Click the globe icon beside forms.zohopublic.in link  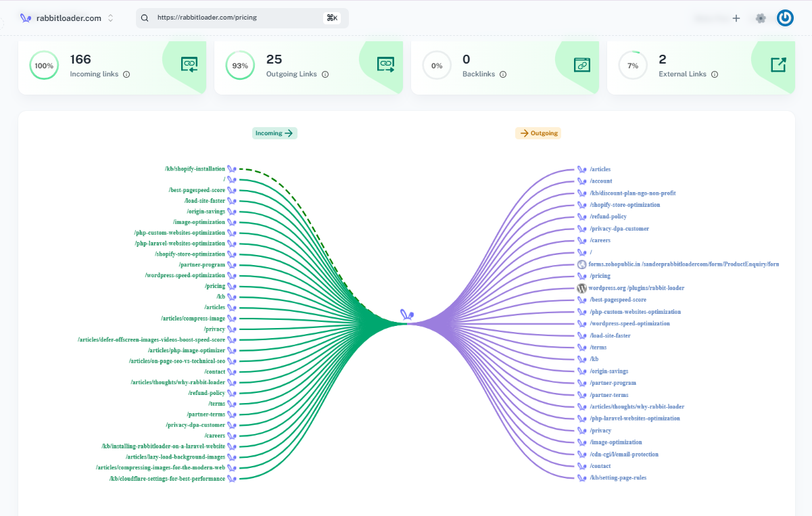(x=581, y=264)
